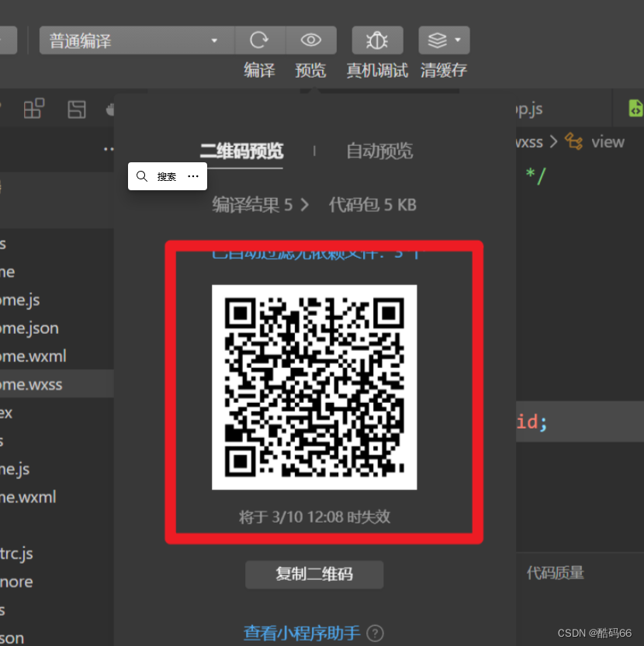This screenshot has height=646, width=644.
Task: Click the preview QR code image
Action: tap(314, 387)
